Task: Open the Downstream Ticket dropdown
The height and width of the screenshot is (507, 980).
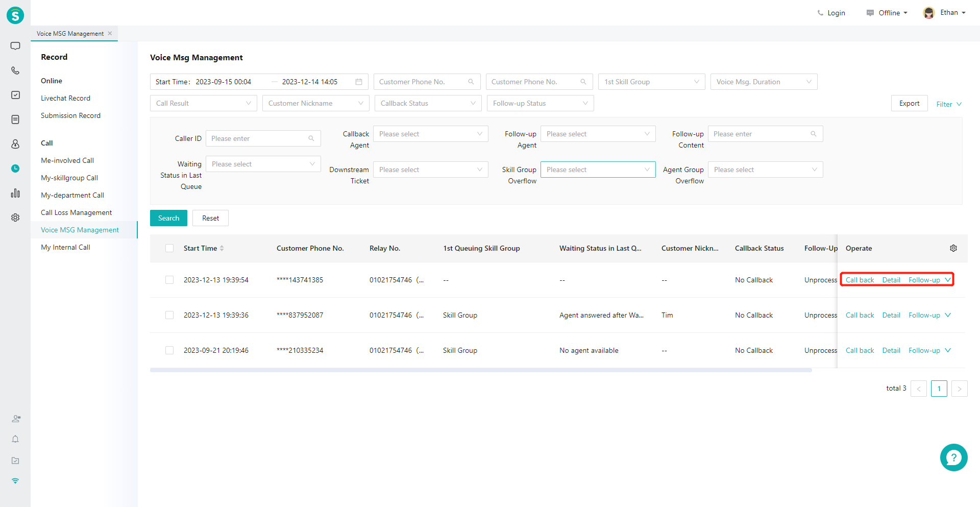Action: pyautogui.click(x=431, y=170)
